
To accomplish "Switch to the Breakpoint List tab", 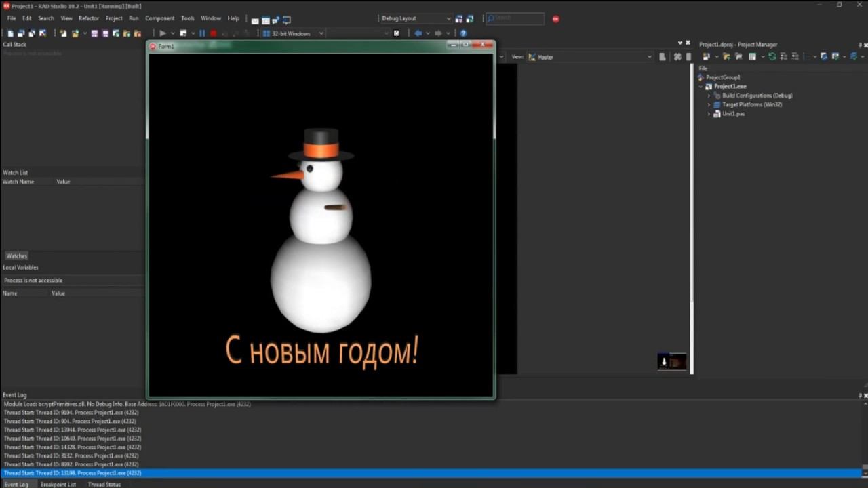I will tap(58, 484).
